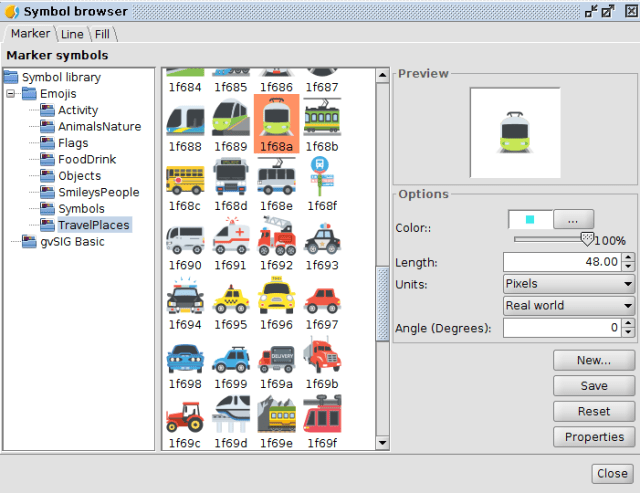This screenshot has height=493, width=640.
Task: Click the cyan color swatch
Action: click(529, 219)
